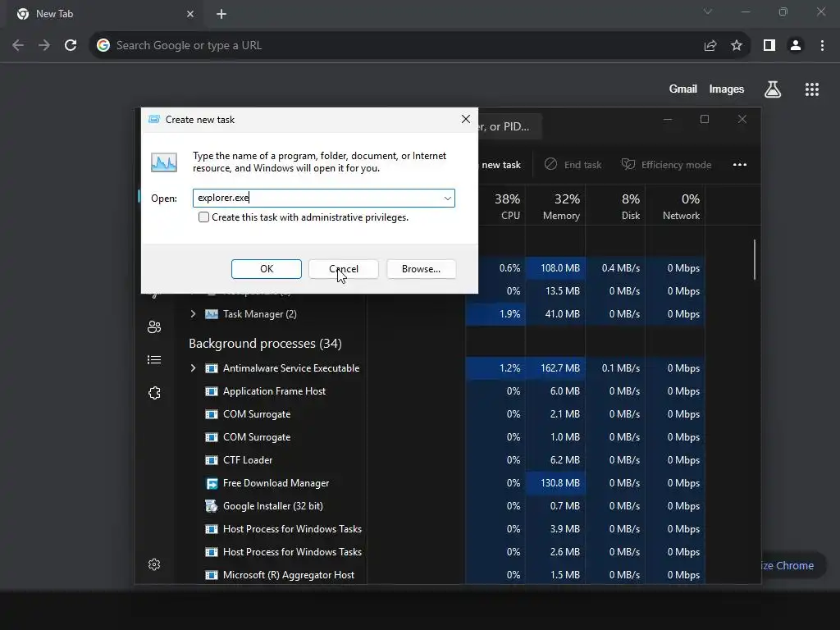
Task: Select the CTF Loader process
Action: pos(248,460)
